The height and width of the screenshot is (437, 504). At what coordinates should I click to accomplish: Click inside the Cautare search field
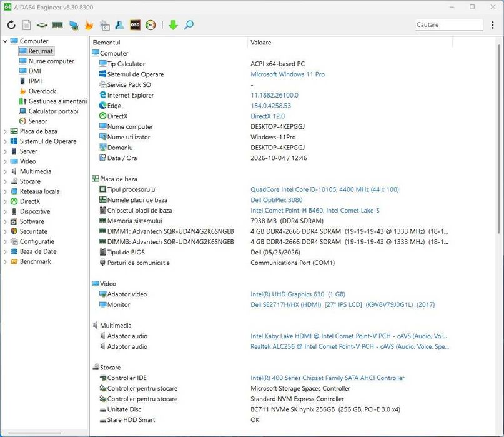449,25
